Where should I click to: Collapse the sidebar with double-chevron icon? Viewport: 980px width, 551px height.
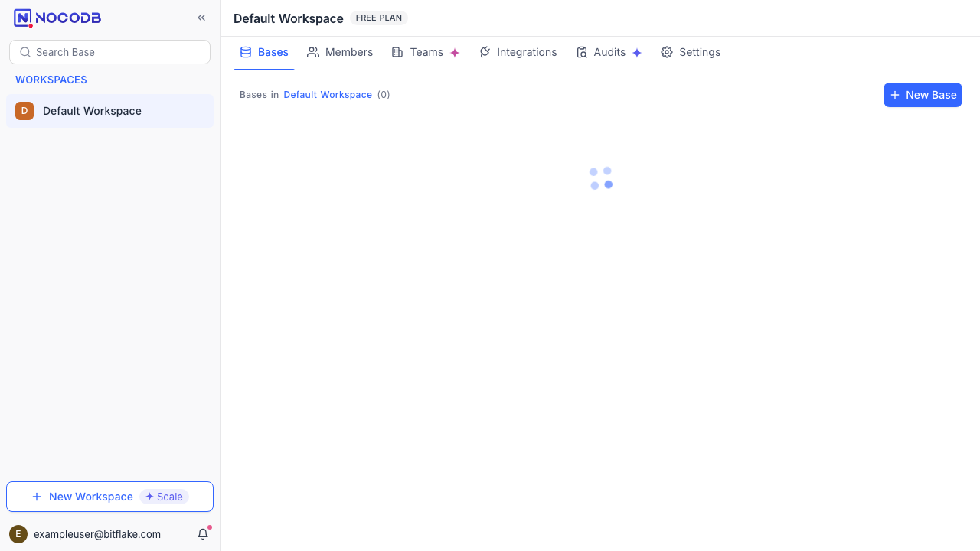coord(201,18)
